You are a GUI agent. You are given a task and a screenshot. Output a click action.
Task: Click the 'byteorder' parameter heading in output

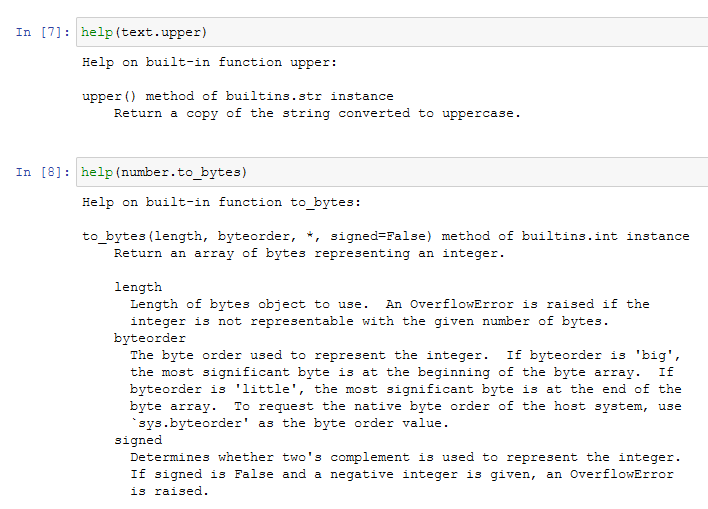click(x=150, y=338)
